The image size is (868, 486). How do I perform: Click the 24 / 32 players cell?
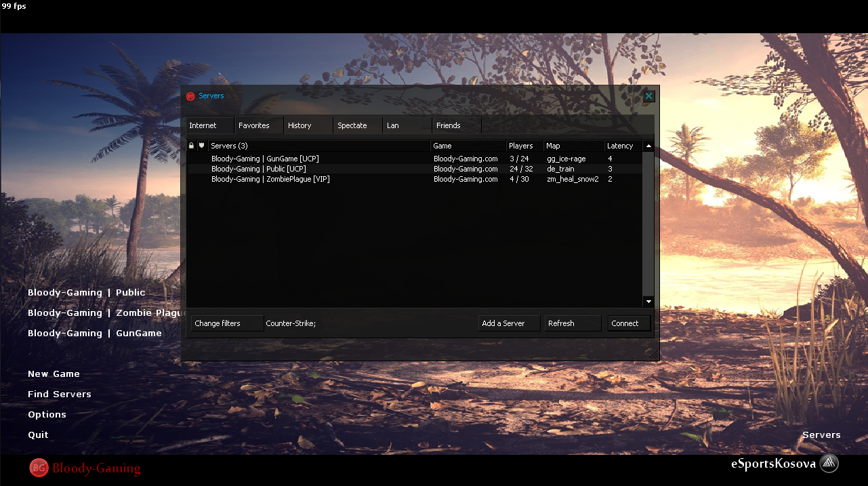(521, 169)
